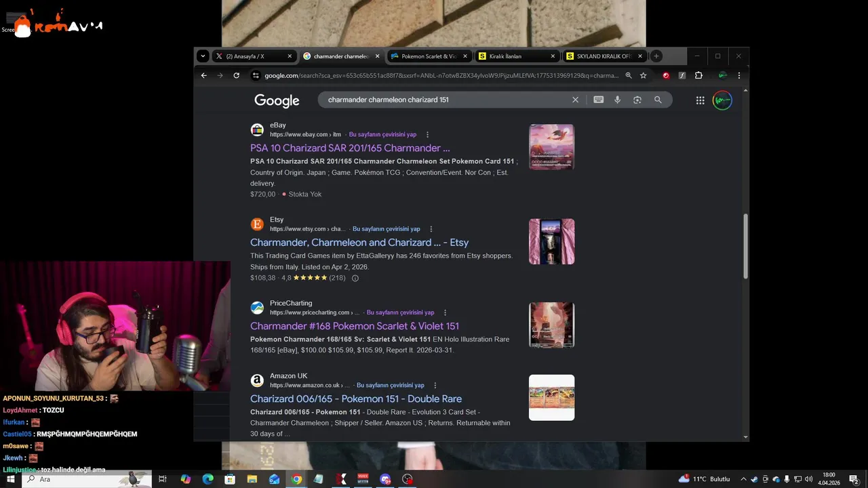Viewport: 868px width, 488px height.
Task: Translate the Etsy result page
Action: (x=386, y=229)
